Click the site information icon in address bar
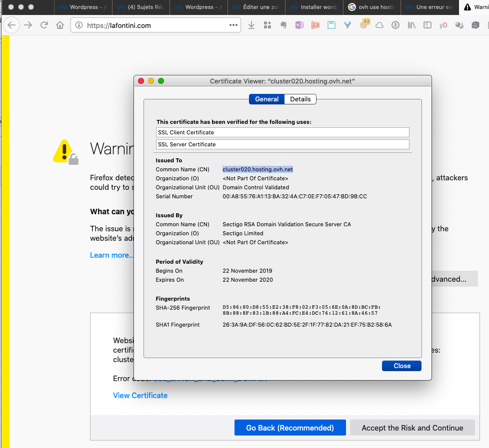The width and height of the screenshot is (489, 448). (x=79, y=25)
